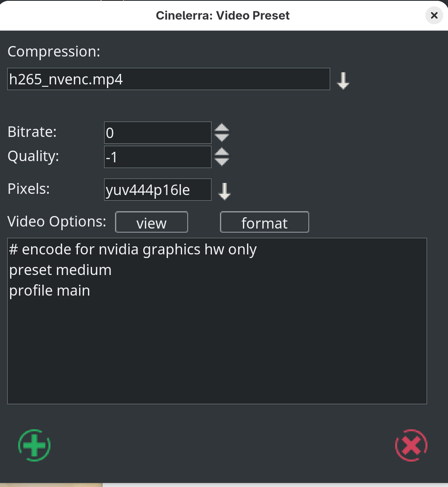The image size is (448, 487).
Task: Focus the Quality input field
Action: [x=157, y=157]
